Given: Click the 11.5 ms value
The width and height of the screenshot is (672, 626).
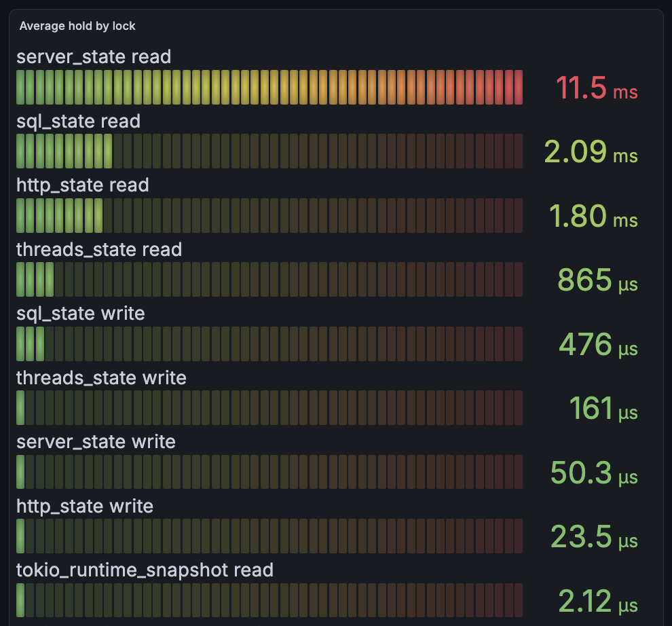Looking at the screenshot, I should [x=597, y=88].
